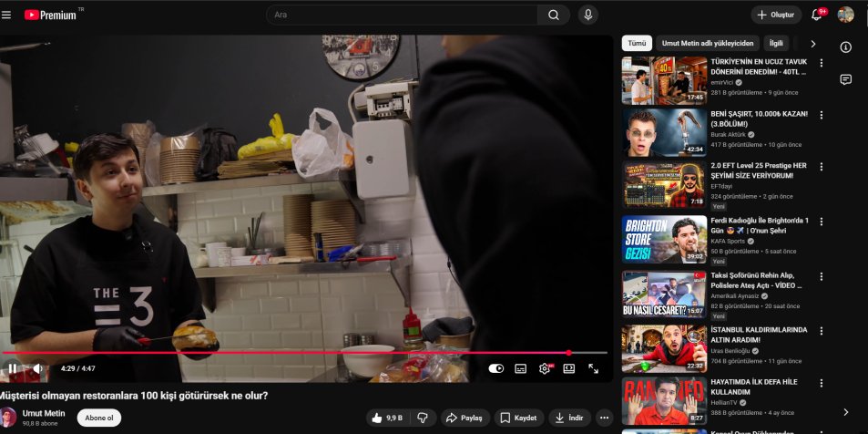Share the video with Paylaş

(x=465, y=418)
